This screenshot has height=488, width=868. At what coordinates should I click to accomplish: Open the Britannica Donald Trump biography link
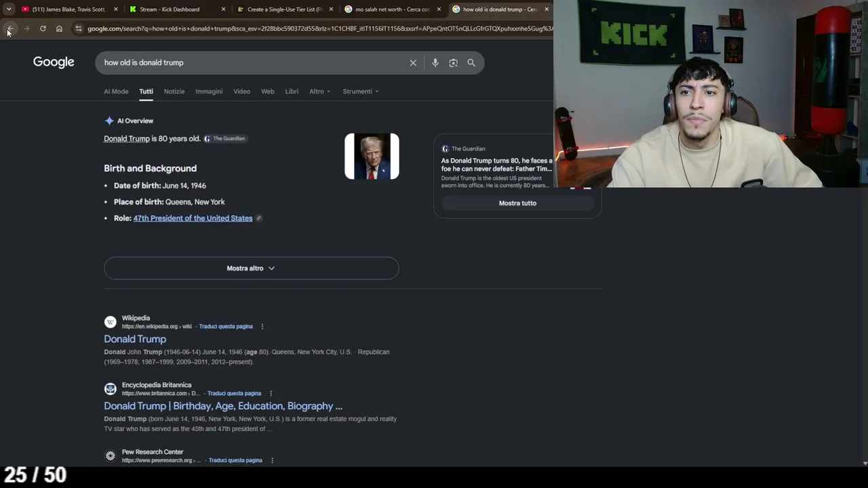tap(223, 406)
